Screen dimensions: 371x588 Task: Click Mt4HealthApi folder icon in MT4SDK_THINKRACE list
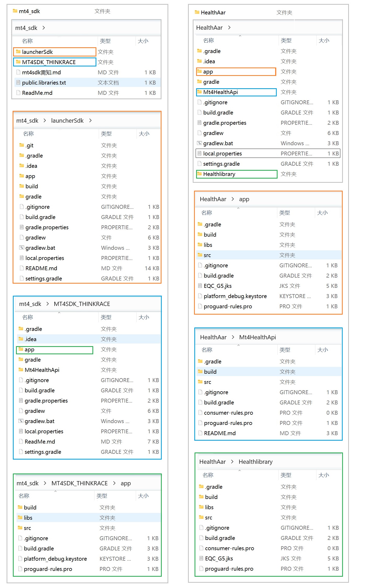(x=21, y=370)
